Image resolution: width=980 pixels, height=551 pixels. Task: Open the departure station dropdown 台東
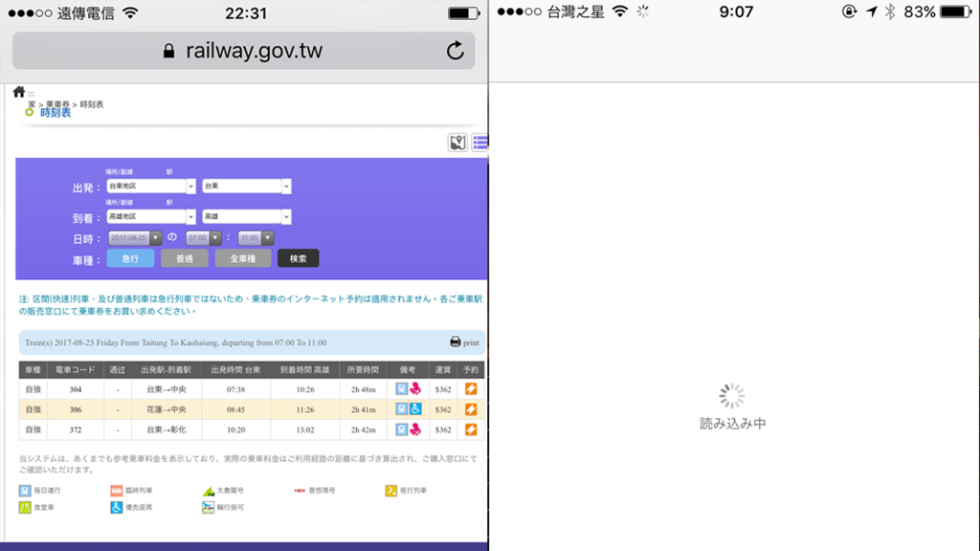[x=247, y=187]
